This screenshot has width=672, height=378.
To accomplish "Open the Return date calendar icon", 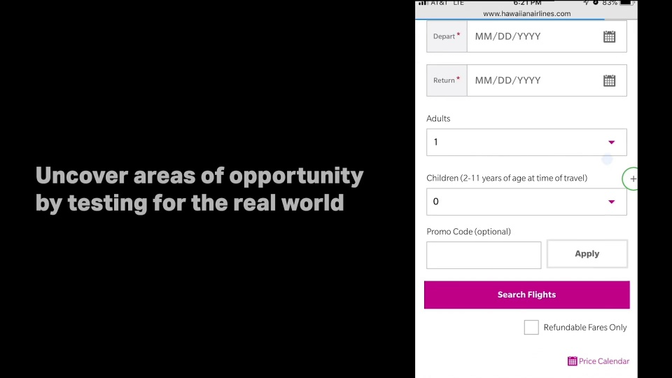I will click(609, 81).
